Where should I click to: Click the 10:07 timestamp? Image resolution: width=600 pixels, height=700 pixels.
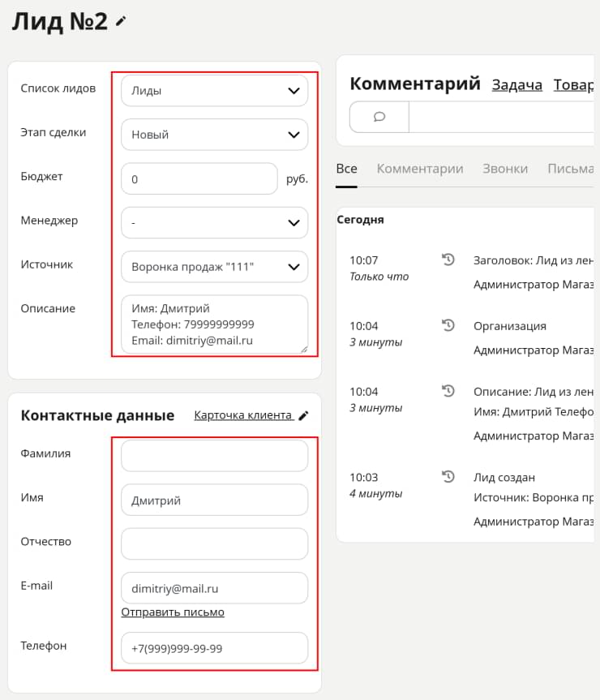pyautogui.click(x=363, y=260)
